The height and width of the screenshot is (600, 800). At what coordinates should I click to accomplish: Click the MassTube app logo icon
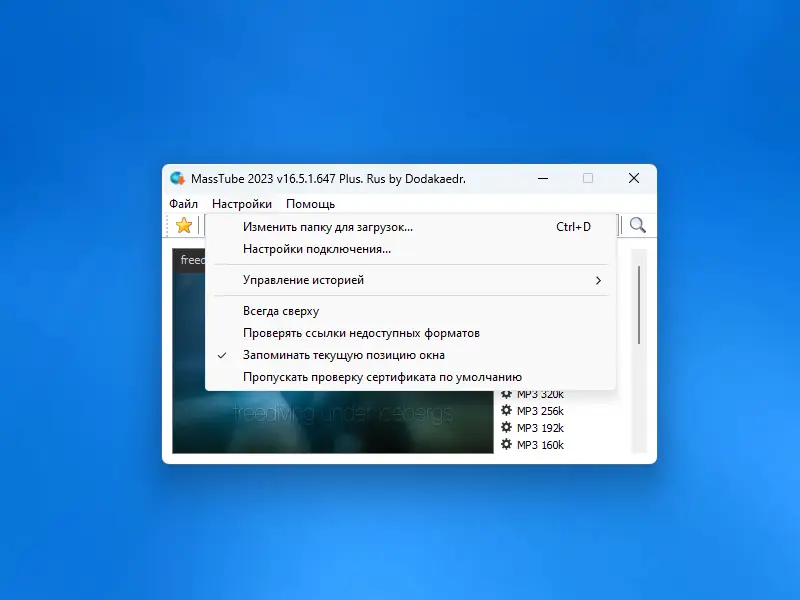coord(177,179)
